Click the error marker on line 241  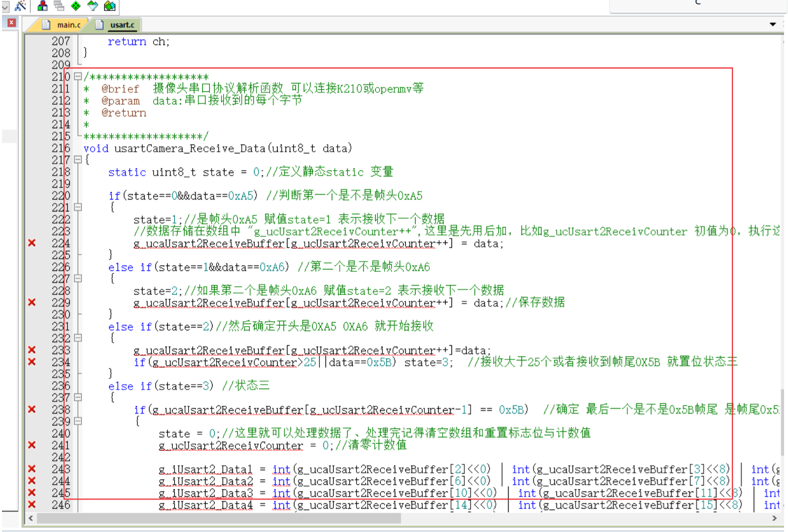(x=32, y=445)
